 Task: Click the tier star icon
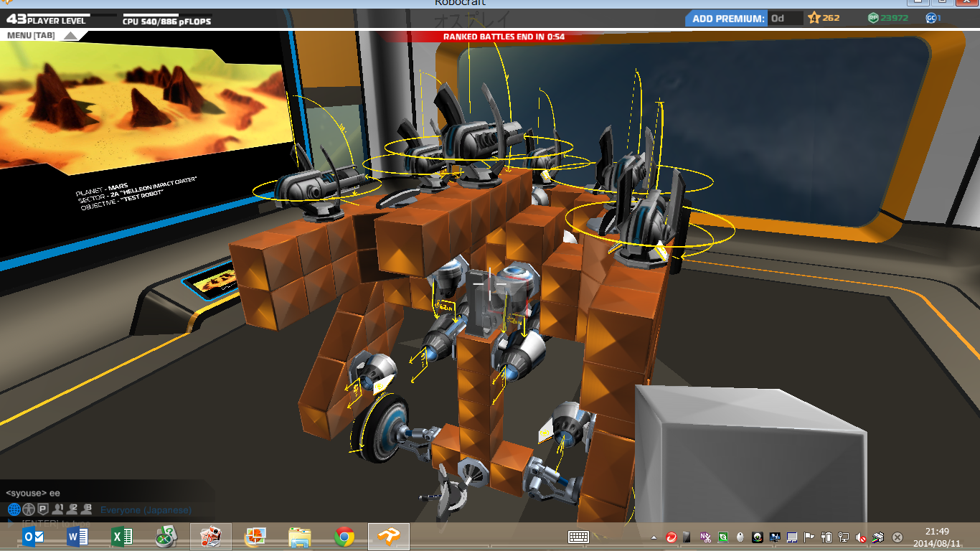(x=814, y=18)
